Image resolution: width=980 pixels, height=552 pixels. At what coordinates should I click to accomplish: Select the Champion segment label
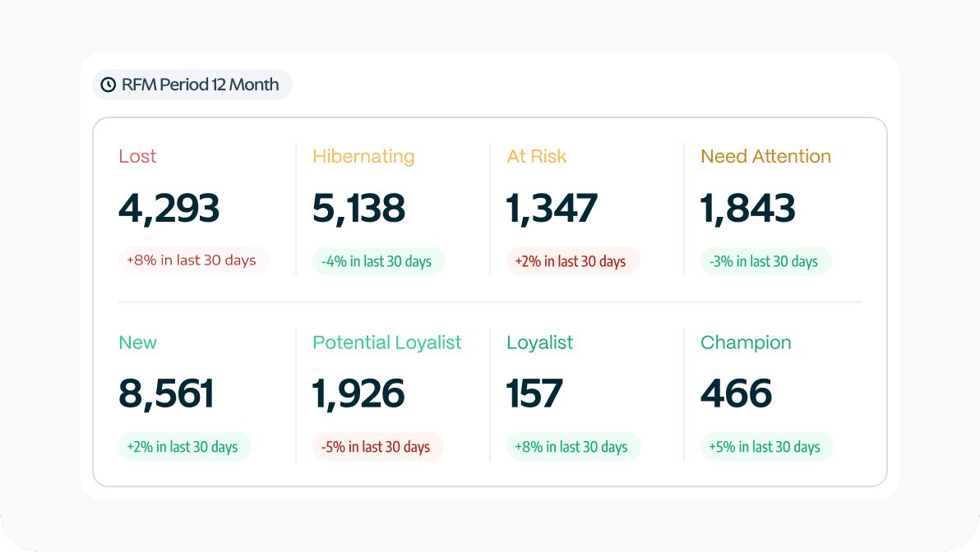tap(746, 343)
